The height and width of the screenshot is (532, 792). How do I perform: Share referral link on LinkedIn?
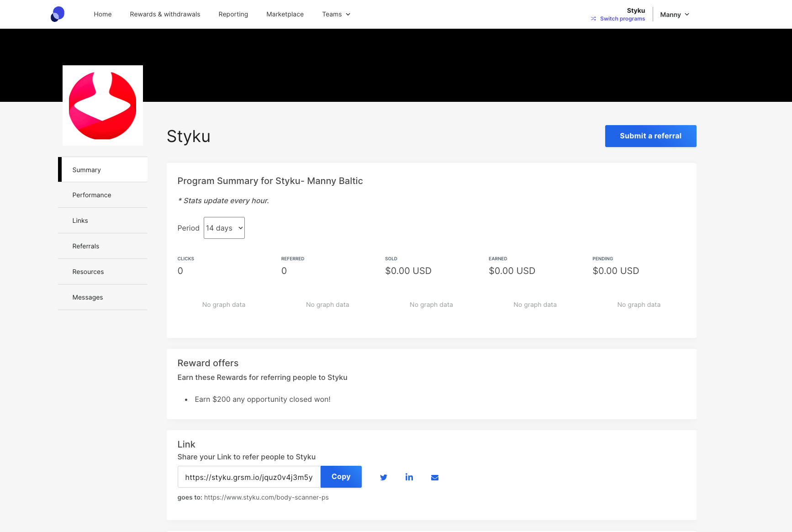coord(409,477)
